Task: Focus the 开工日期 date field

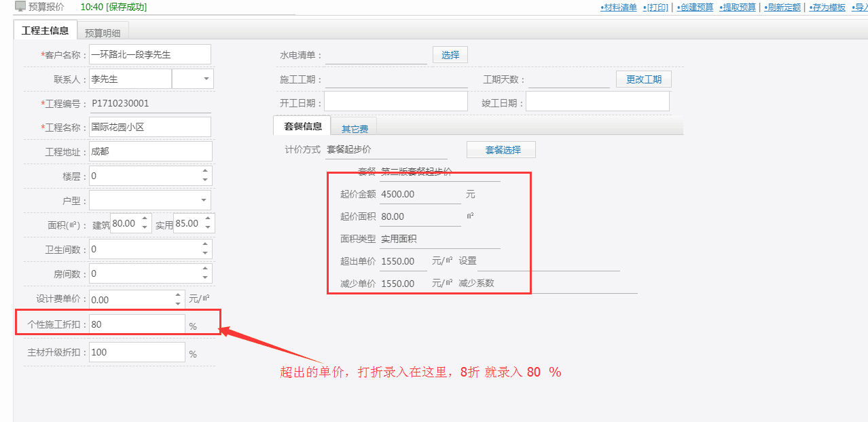Action: tap(395, 102)
